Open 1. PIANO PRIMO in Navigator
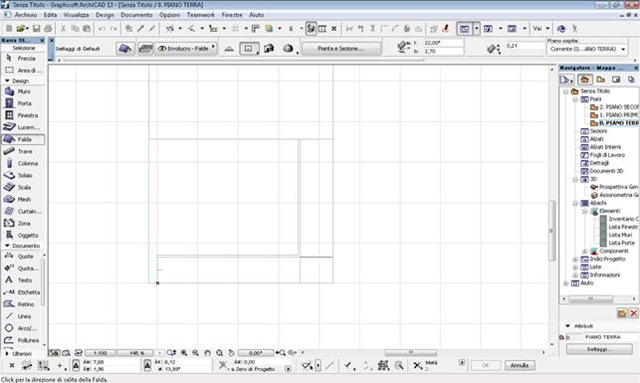The width and height of the screenshot is (640, 383). click(613, 115)
